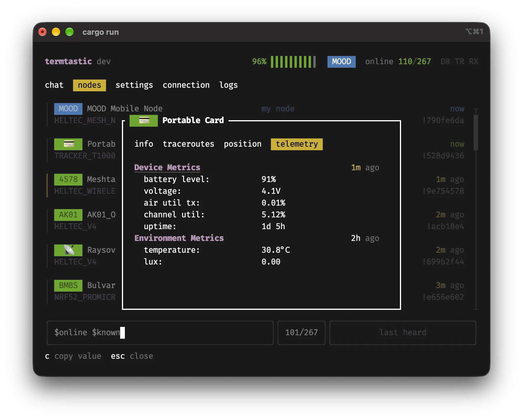Image resolution: width=523 pixels, height=420 pixels.
Task: Click the Device Metrics heading
Action: pos(167,168)
